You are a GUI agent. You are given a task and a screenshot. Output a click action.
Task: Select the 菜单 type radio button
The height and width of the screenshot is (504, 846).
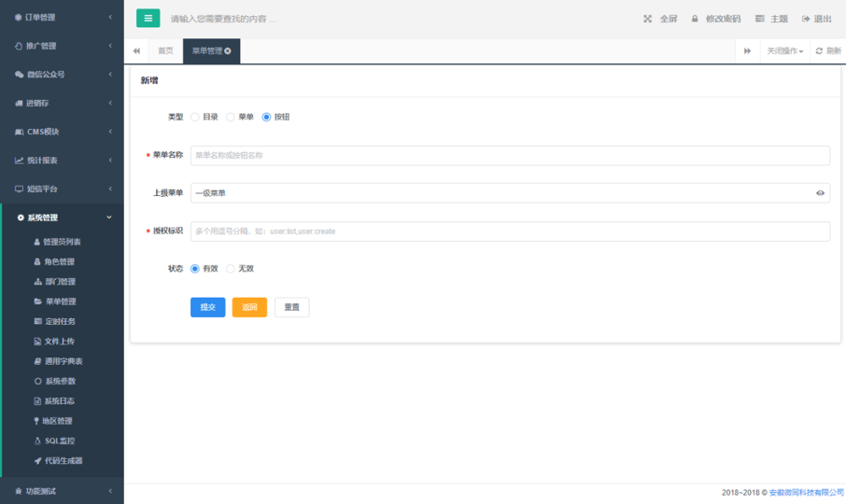pyautogui.click(x=231, y=117)
